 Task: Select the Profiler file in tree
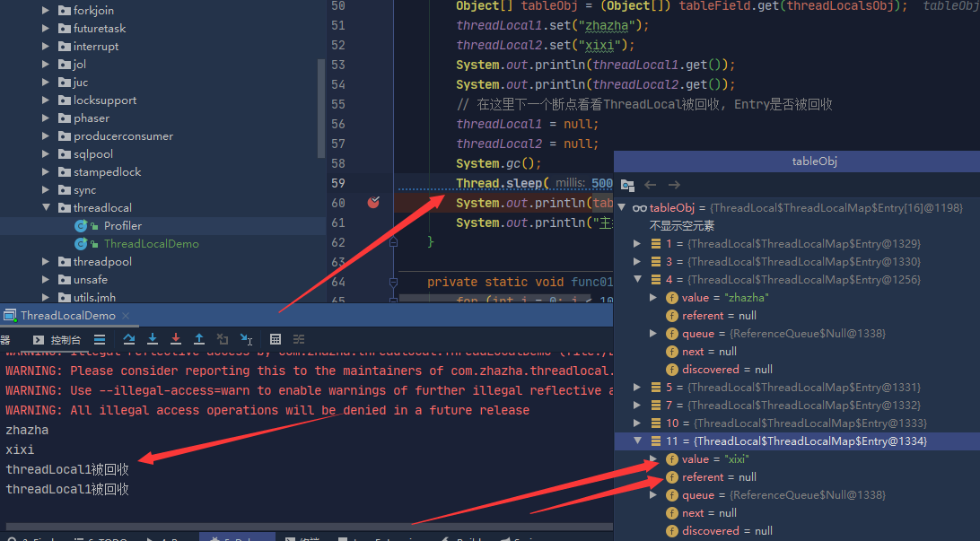[122, 225]
